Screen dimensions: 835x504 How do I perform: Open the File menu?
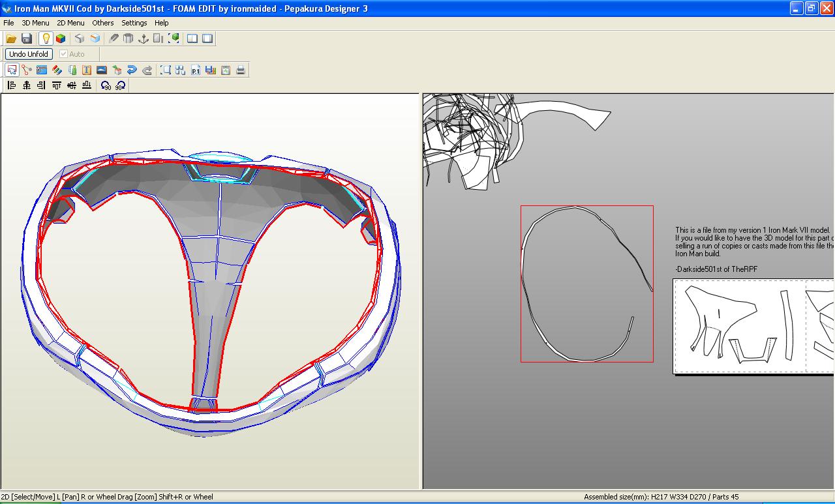[x=8, y=23]
